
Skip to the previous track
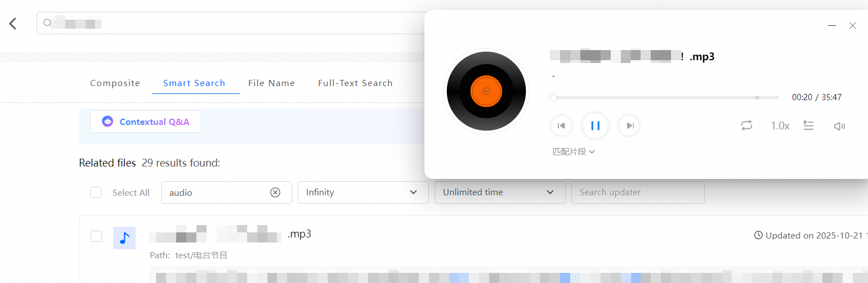561,125
